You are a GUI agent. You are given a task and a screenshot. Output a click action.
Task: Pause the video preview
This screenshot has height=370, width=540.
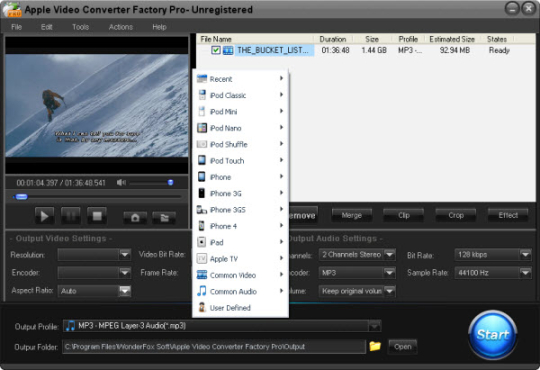point(71,216)
